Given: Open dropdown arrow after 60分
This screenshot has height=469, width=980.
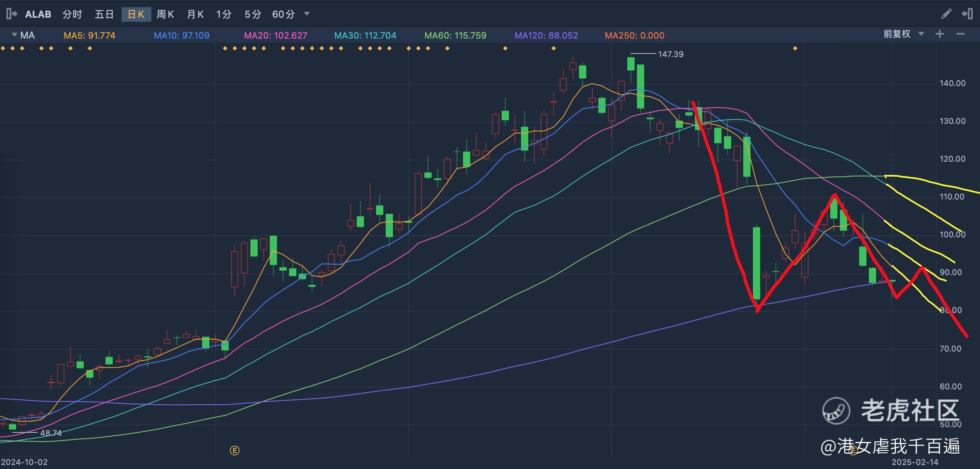Looking at the screenshot, I should tap(307, 14).
